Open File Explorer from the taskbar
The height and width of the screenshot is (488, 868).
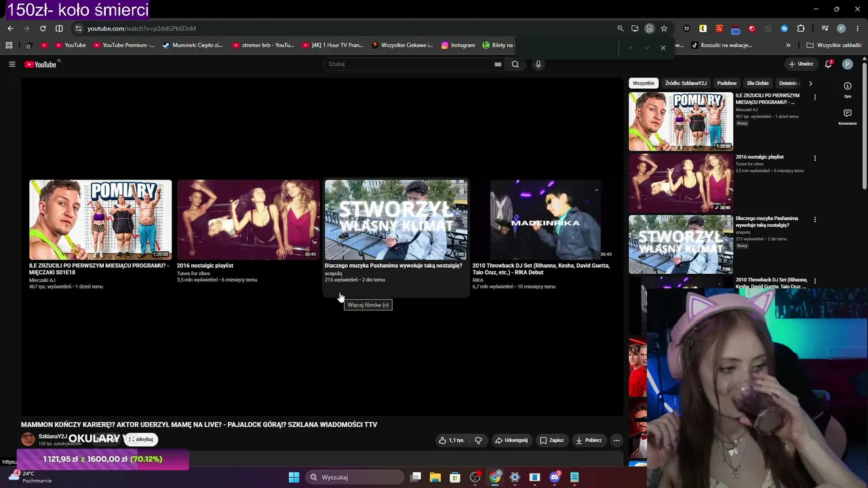point(435,477)
